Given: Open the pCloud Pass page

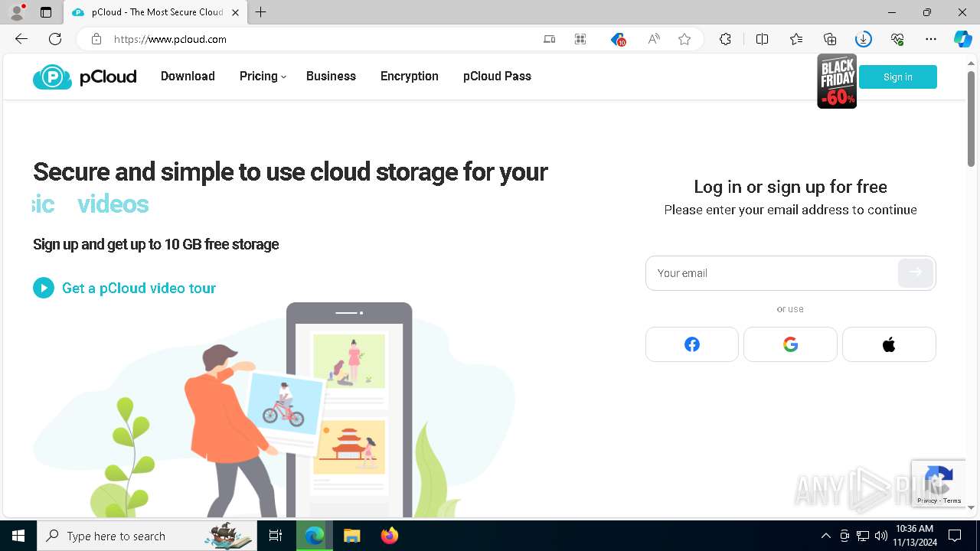Looking at the screenshot, I should 497,77.
